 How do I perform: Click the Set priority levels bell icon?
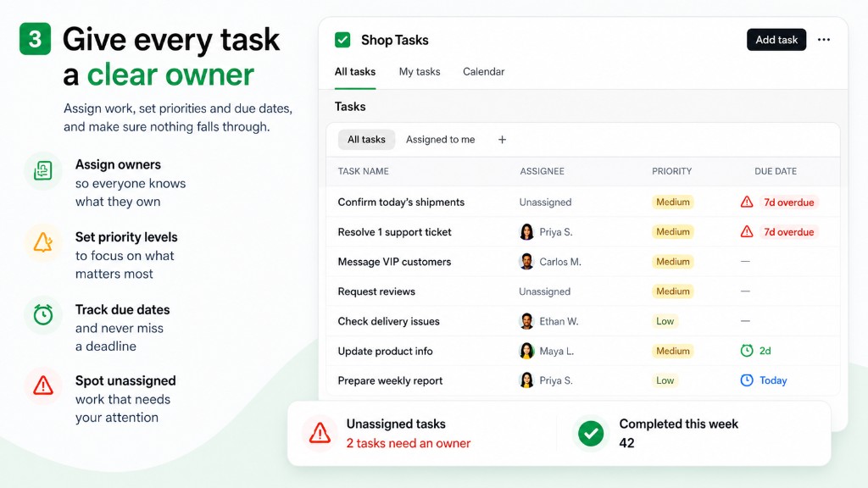coord(43,242)
